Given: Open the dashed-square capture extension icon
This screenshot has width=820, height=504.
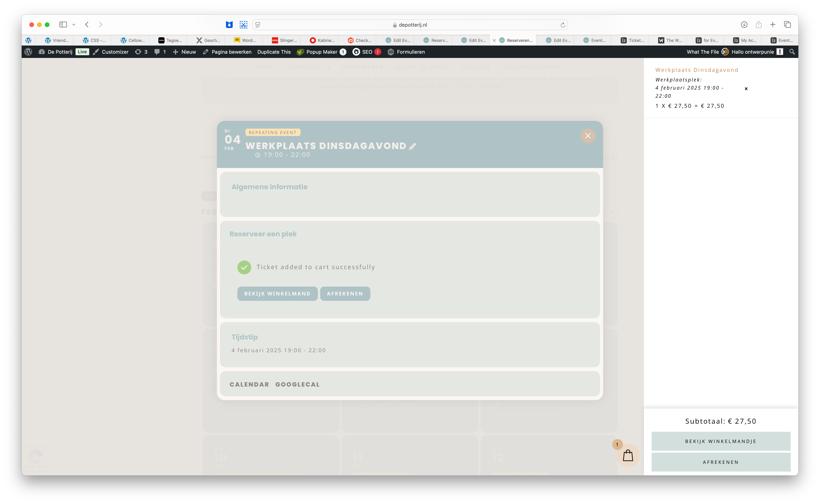Looking at the screenshot, I should (243, 25).
